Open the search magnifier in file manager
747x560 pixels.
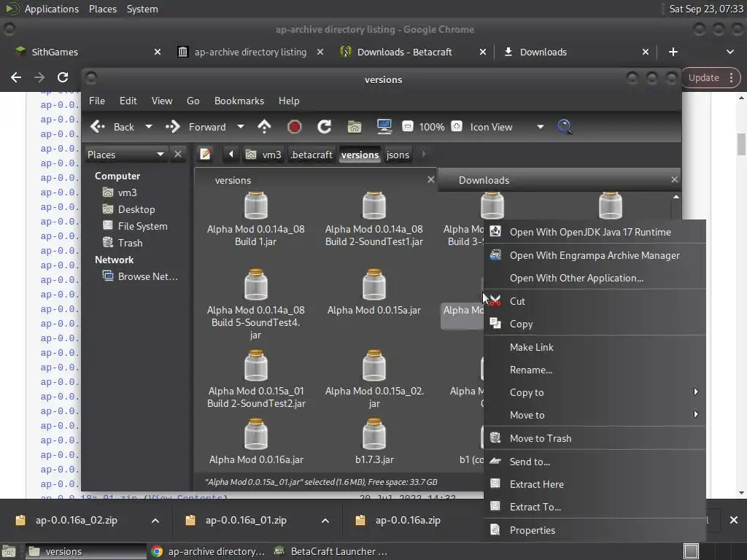[565, 127]
